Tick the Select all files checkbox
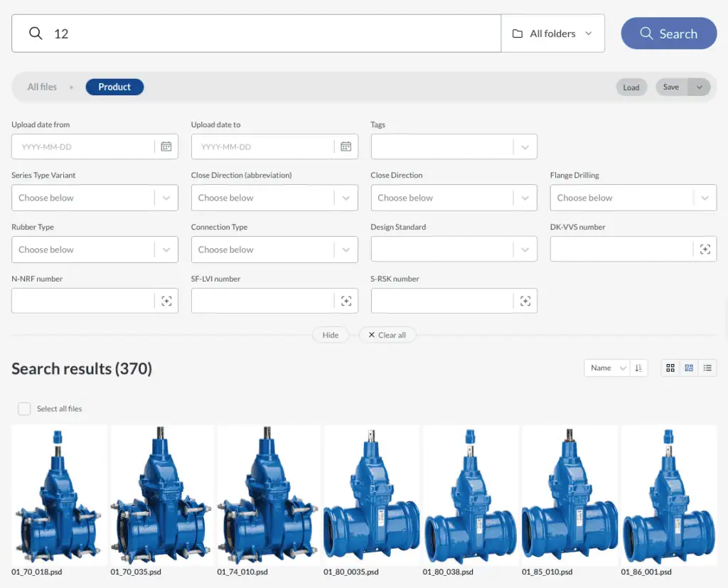This screenshot has height=588, width=728. tap(24, 409)
